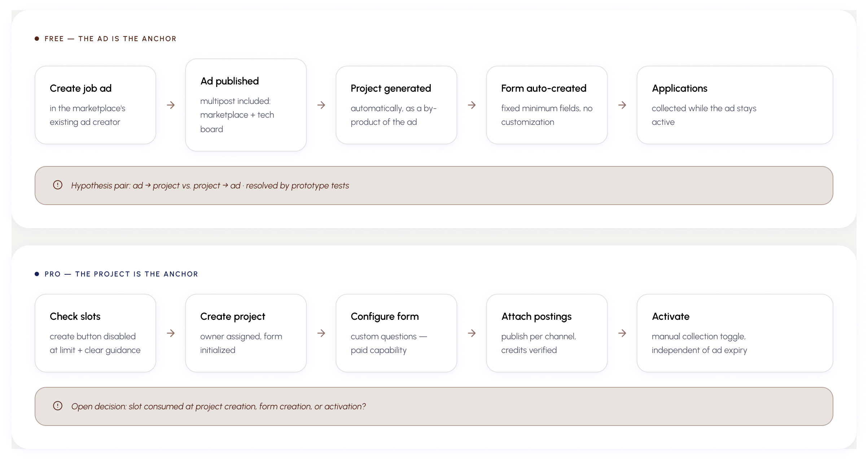Click 'manual collection toggle, independent of ad expiry'
The height and width of the screenshot is (462, 868).
coord(699,343)
